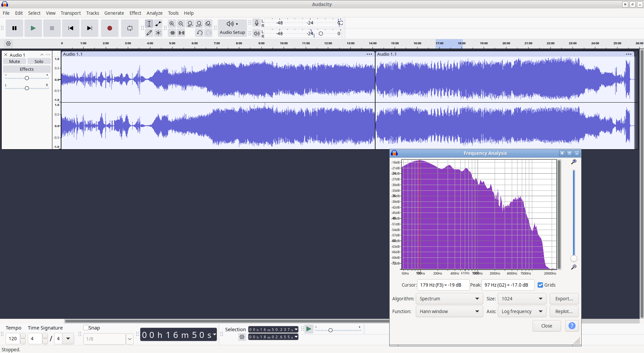Toggle the Grids checkbox
Image resolution: width=644 pixels, height=353 pixels.
[x=540, y=285]
